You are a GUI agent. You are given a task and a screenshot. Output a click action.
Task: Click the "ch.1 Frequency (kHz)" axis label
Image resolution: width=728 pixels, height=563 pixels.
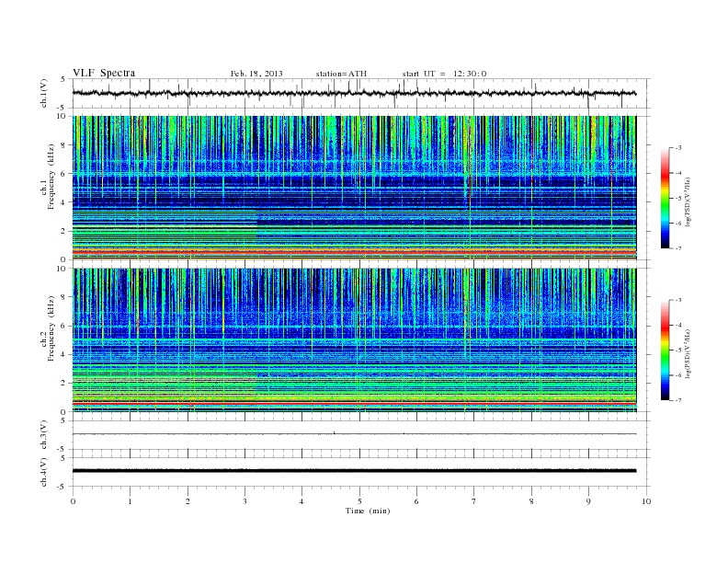click(48, 177)
